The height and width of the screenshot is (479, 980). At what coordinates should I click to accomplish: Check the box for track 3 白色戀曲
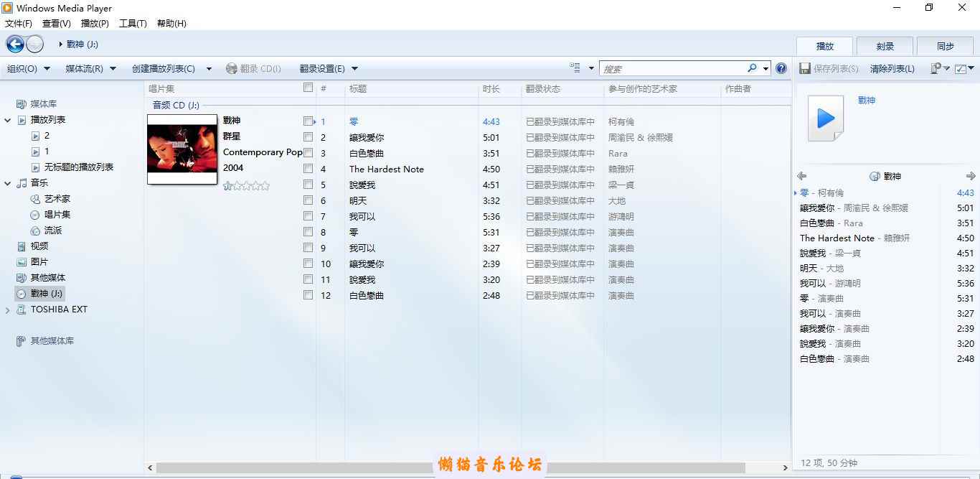click(x=308, y=153)
